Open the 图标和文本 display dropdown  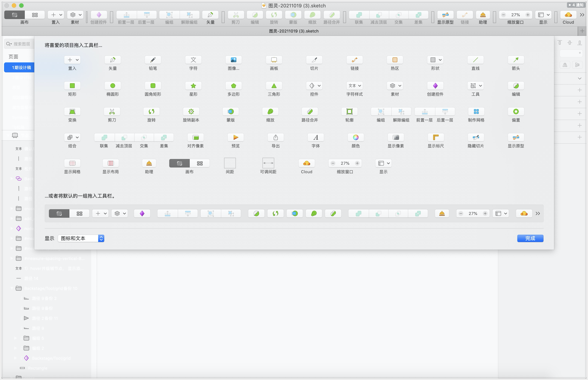[81, 238]
